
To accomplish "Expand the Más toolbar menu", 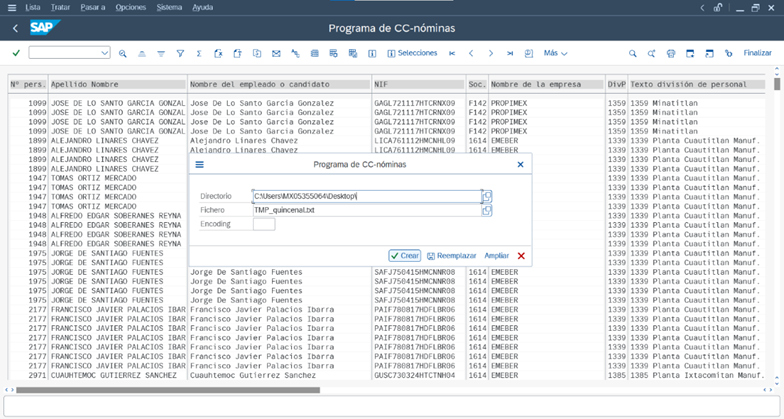I will (x=555, y=53).
